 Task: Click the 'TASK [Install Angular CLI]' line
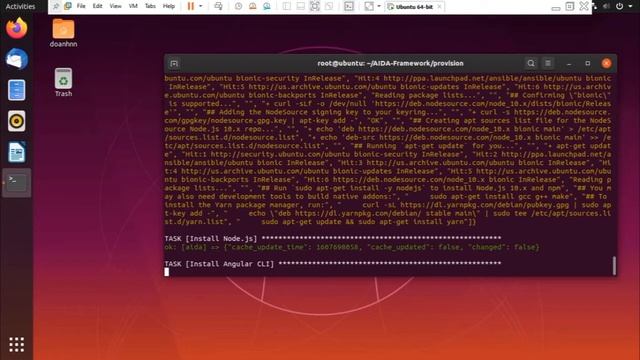pyautogui.click(x=333, y=264)
